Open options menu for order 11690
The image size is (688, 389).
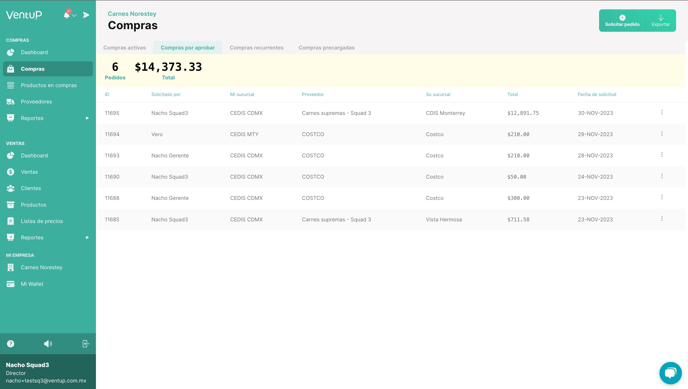click(x=662, y=176)
